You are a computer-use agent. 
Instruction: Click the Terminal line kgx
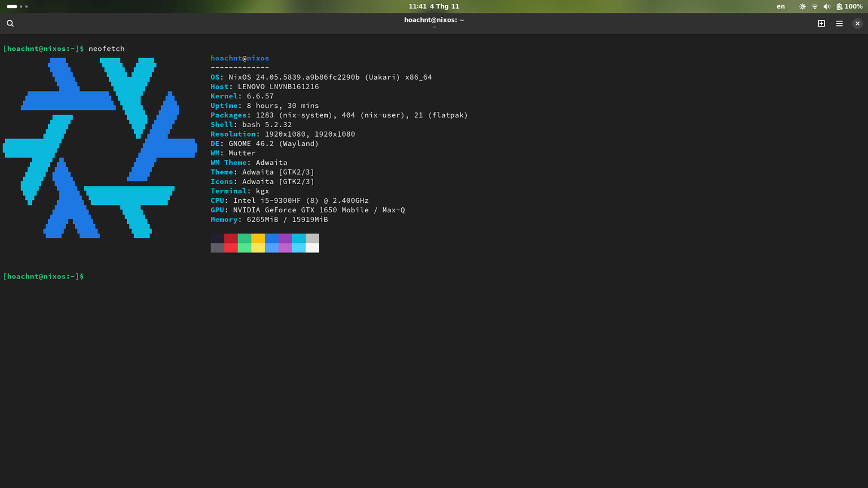click(240, 191)
